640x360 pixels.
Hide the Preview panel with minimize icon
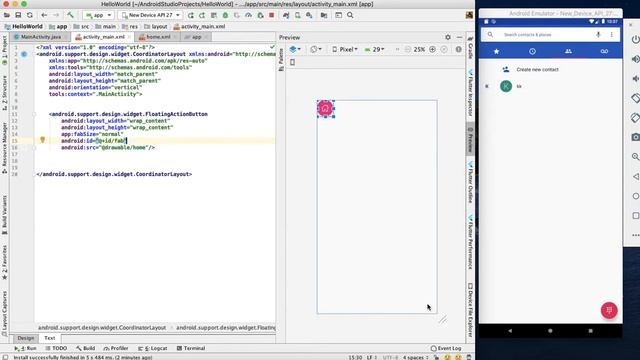(x=459, y=37)
